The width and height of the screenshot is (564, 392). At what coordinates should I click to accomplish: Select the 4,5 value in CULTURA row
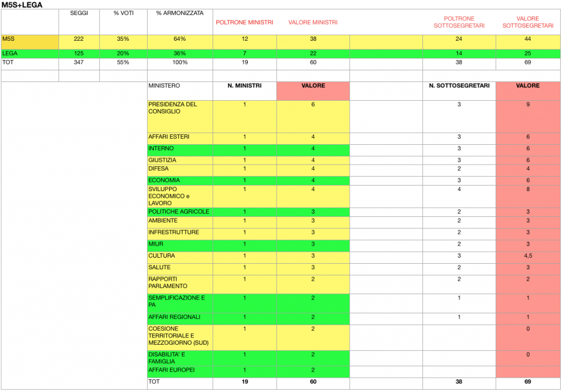coord(528,256)
